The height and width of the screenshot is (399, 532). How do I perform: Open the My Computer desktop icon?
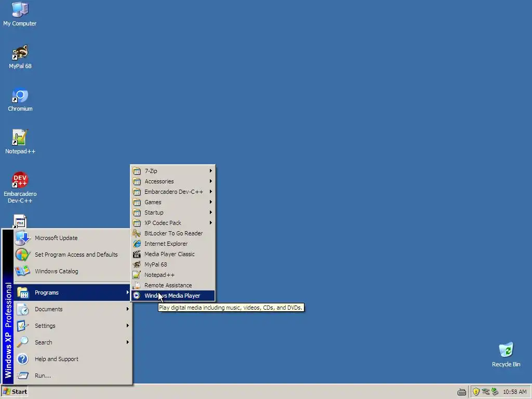click(20, 14)
